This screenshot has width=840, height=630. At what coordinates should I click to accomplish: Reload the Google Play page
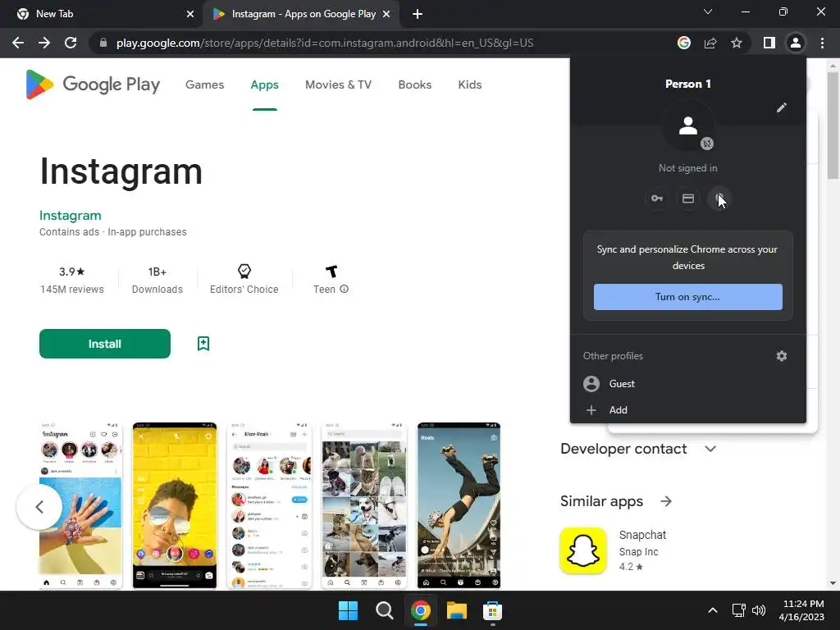[x=71, y=43]
